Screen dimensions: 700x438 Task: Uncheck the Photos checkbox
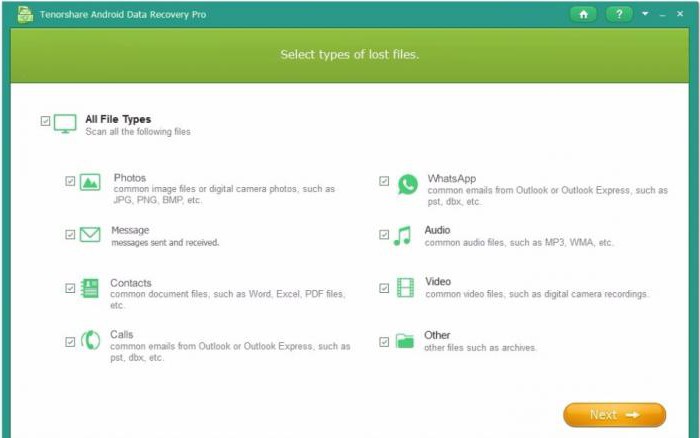coord(70,181)
